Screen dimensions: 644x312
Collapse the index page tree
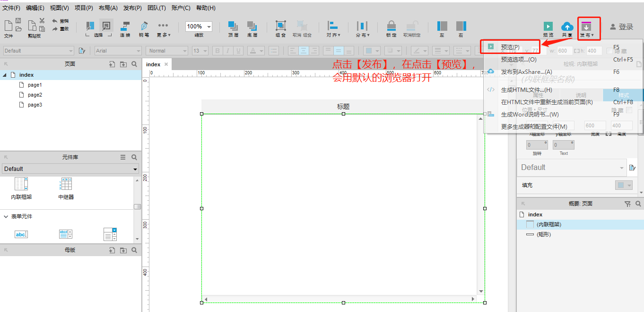coord(5,75)
